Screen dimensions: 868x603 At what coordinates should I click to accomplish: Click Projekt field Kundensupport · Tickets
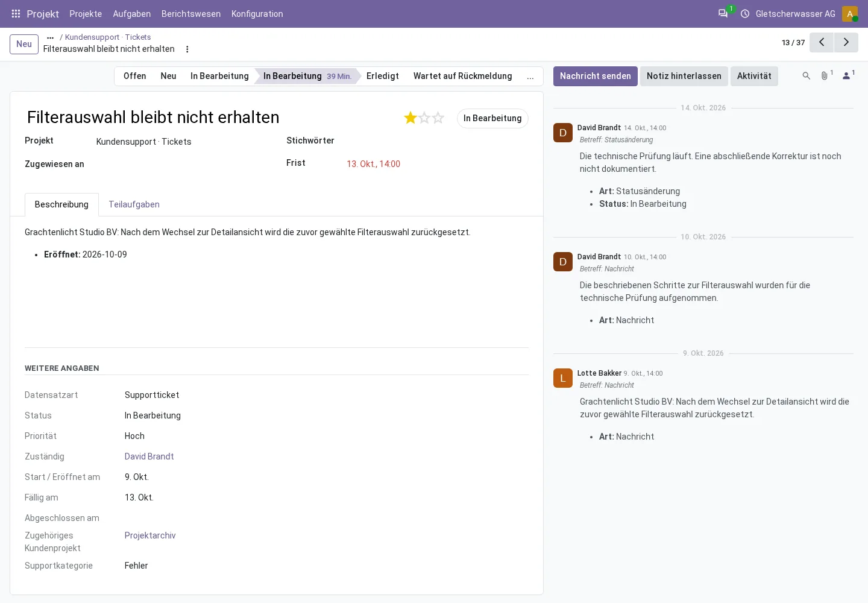click(144, 142)
